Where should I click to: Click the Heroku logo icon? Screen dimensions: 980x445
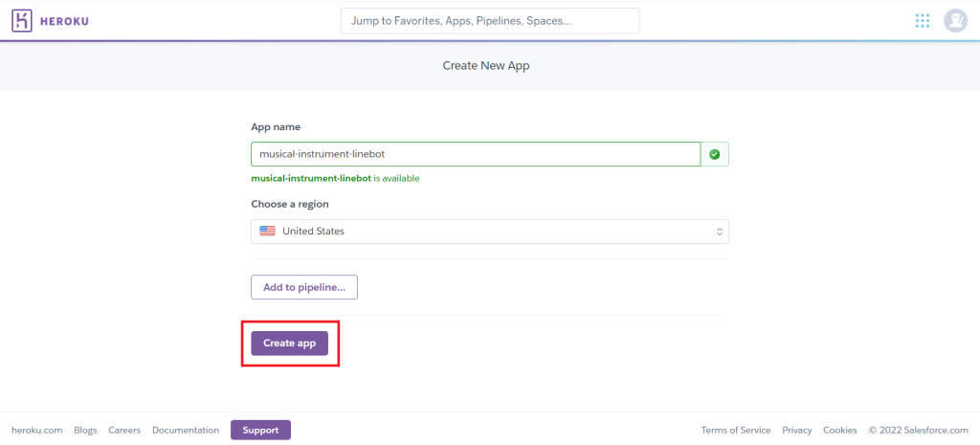click(x=22, y=21)
